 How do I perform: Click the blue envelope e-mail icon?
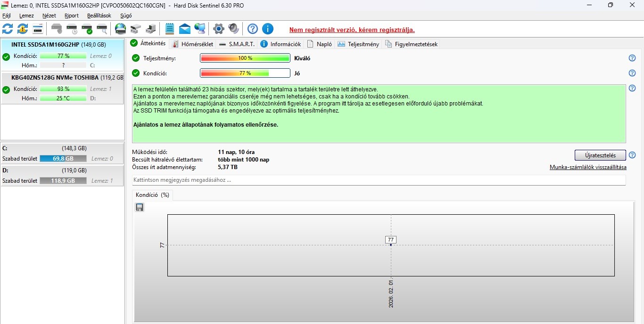185,29
